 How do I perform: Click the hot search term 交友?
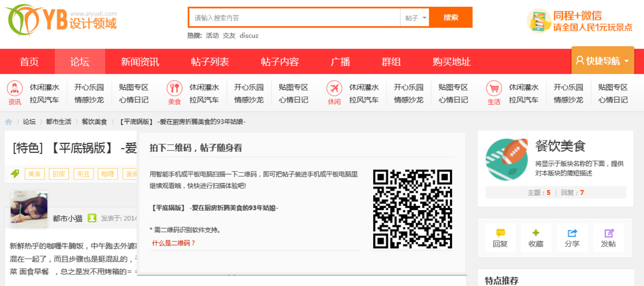click(x=229, y=36)
